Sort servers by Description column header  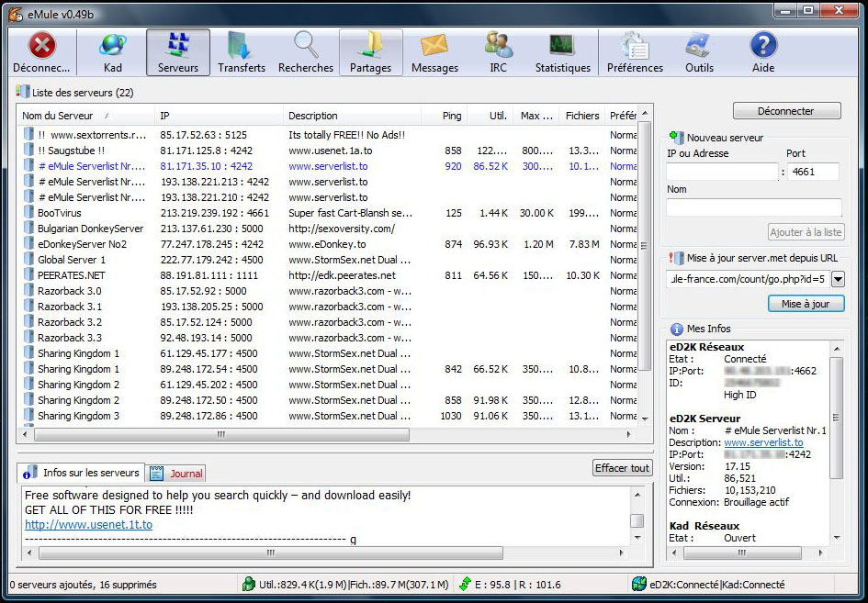coord(353,116)
